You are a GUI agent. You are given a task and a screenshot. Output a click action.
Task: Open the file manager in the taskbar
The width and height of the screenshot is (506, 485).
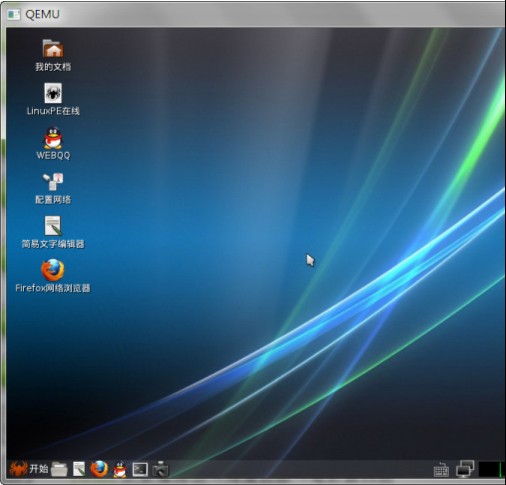pos(59,469)
